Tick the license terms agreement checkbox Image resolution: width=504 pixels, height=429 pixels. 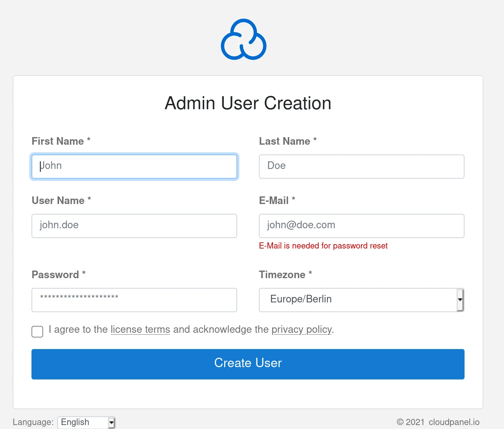click(x=37, y=331)
